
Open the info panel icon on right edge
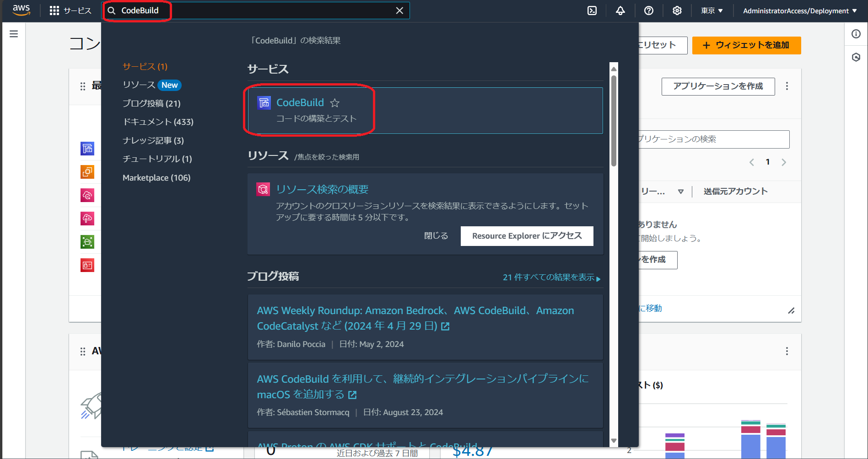(x=856, y=33)
